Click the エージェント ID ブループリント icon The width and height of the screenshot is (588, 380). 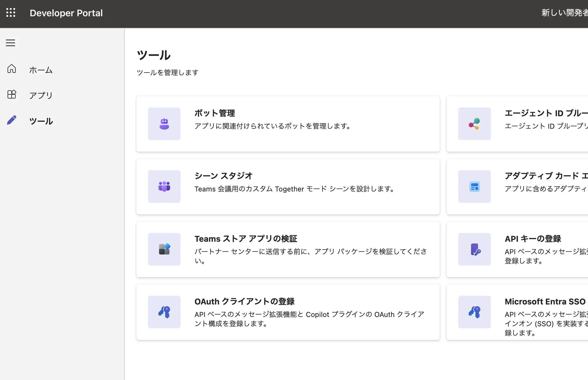[475, 124]
